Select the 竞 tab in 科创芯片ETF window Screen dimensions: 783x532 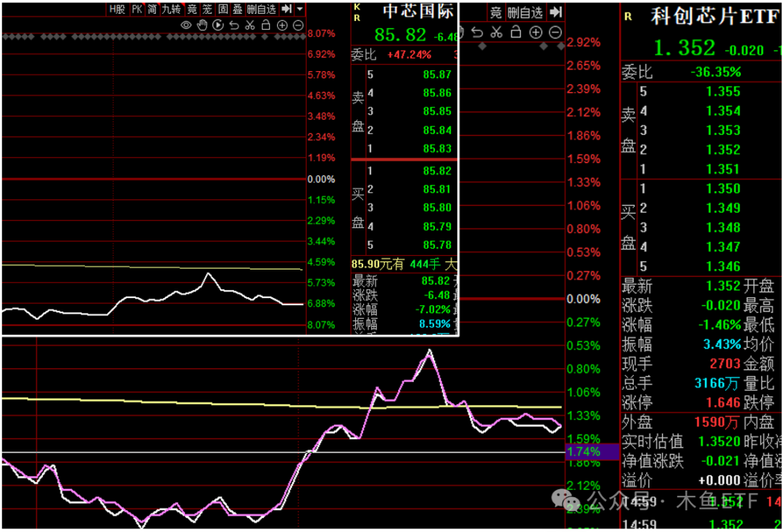click(495, 12)
